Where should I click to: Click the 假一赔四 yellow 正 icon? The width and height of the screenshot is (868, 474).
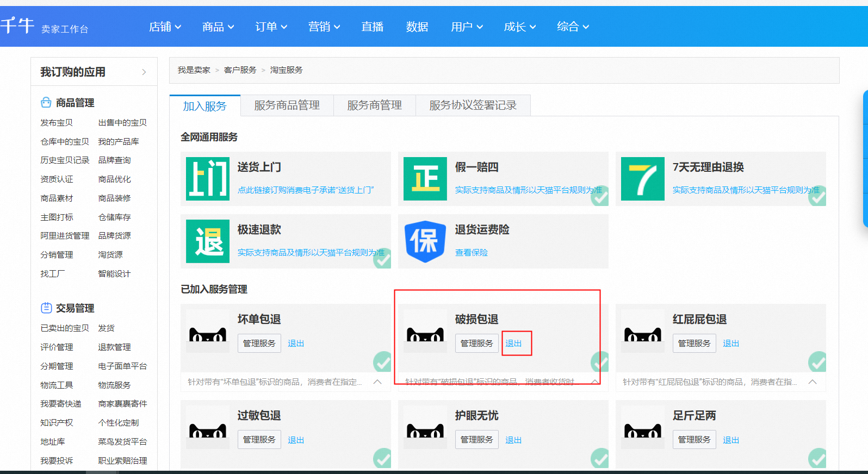tap(425, 179)
